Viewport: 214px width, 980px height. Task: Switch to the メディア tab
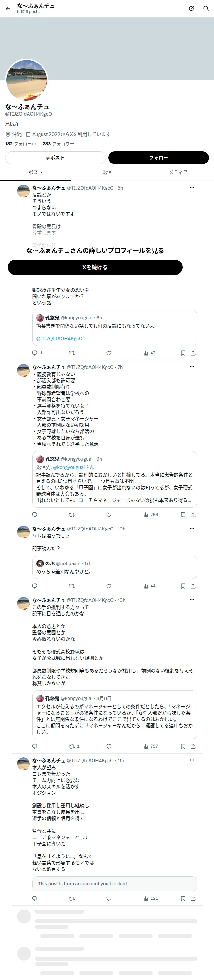[x=178, y=172]
